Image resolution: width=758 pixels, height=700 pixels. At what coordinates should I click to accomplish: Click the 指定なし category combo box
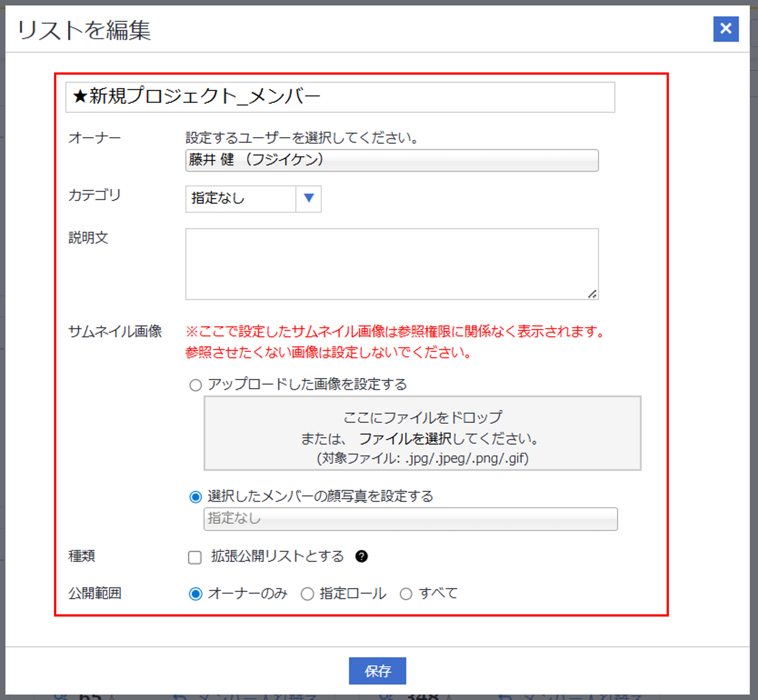240,199
